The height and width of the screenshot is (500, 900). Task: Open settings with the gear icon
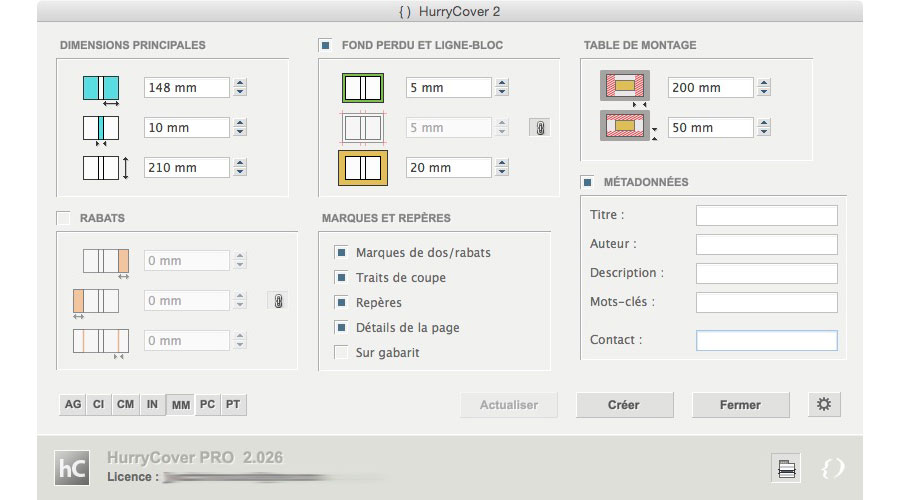point(824,405)
